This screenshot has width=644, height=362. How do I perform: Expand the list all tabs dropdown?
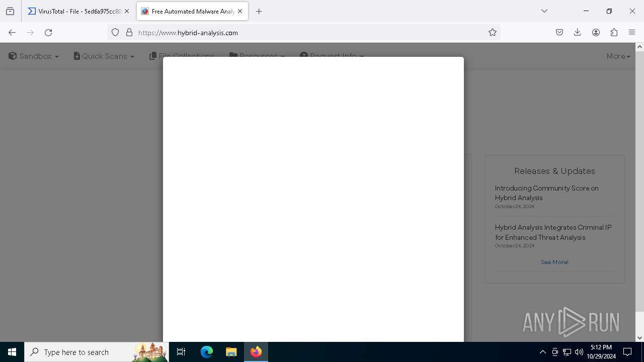pyautogui.click(x=544, y=11)
